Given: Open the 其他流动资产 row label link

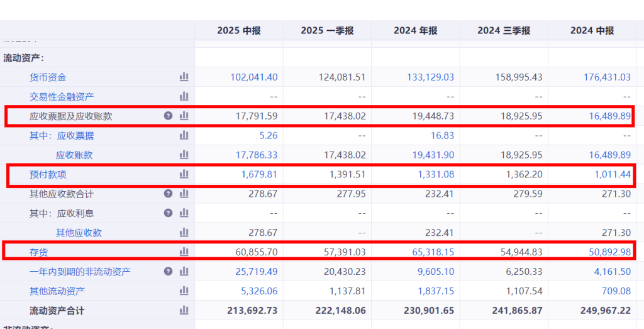Looking at the screenshot, I should (57, 291).
